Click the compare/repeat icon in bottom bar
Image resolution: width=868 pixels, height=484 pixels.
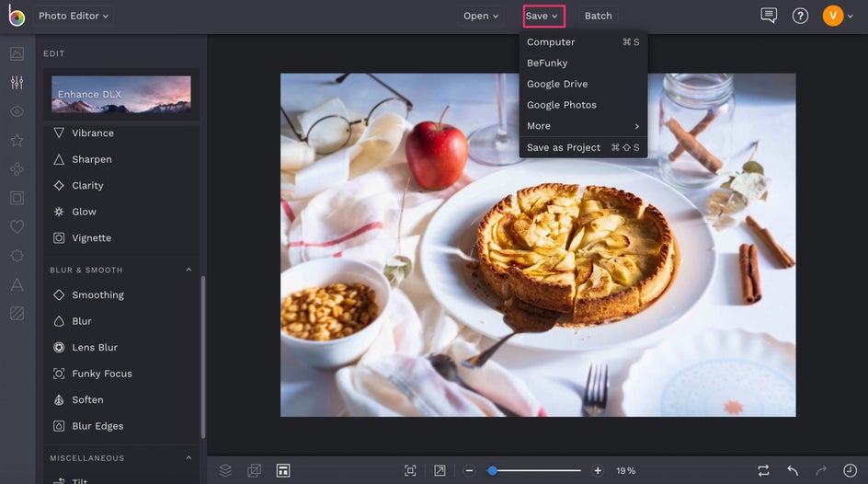click(x=763, y=471)
